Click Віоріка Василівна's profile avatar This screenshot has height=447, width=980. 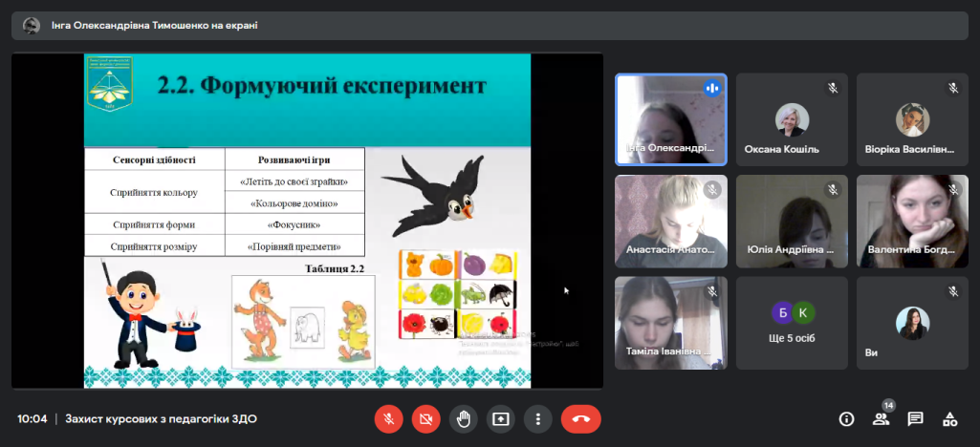click(912, 119)
